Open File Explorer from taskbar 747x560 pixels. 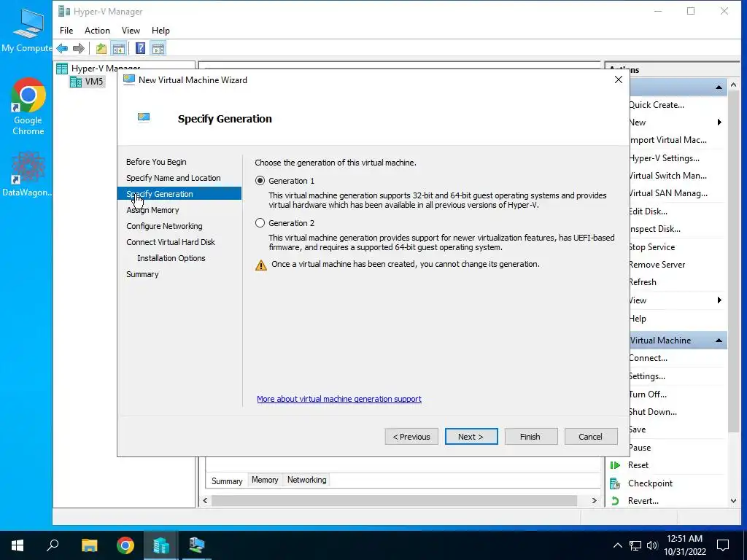pos(89,545)
